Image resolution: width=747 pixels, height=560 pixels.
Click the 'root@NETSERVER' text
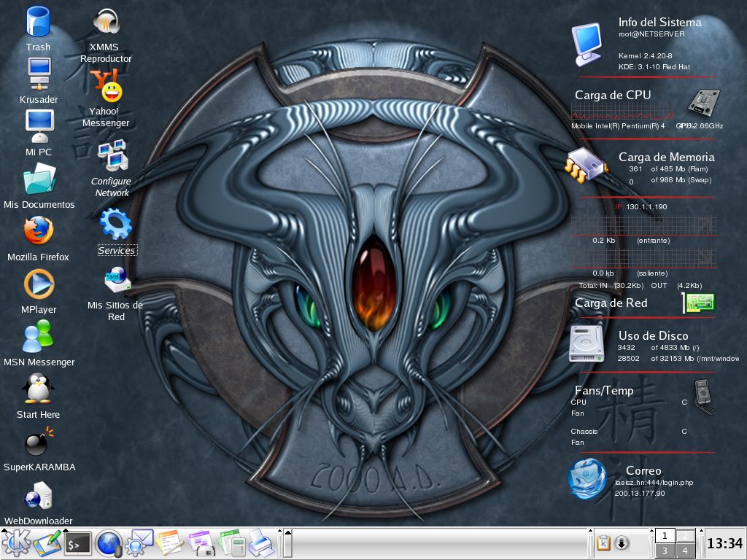point(651,34)
